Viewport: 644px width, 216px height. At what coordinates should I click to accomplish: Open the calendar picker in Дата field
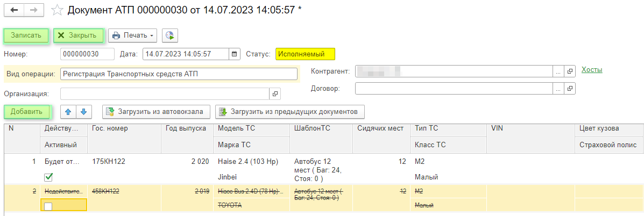234,54
